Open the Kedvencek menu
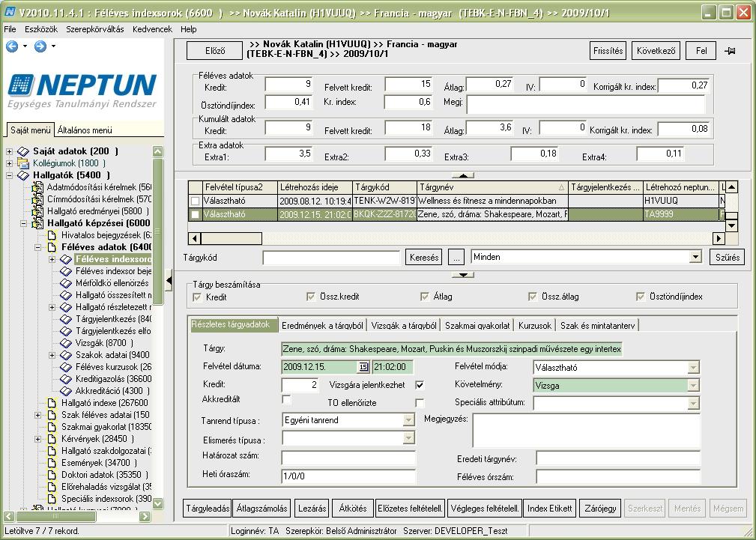Viewport: 756px width, 540px height. [x=152, y=29]
